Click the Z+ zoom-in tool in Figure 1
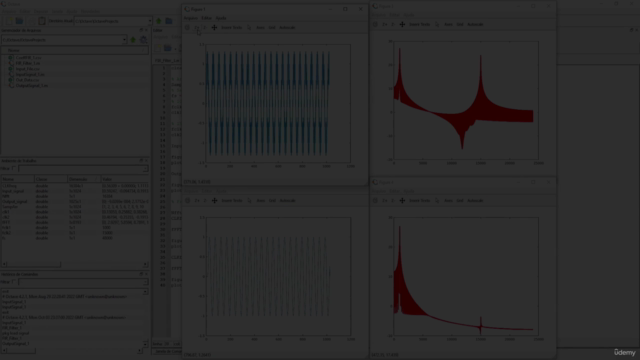640x360 pixels. (197, 28)
